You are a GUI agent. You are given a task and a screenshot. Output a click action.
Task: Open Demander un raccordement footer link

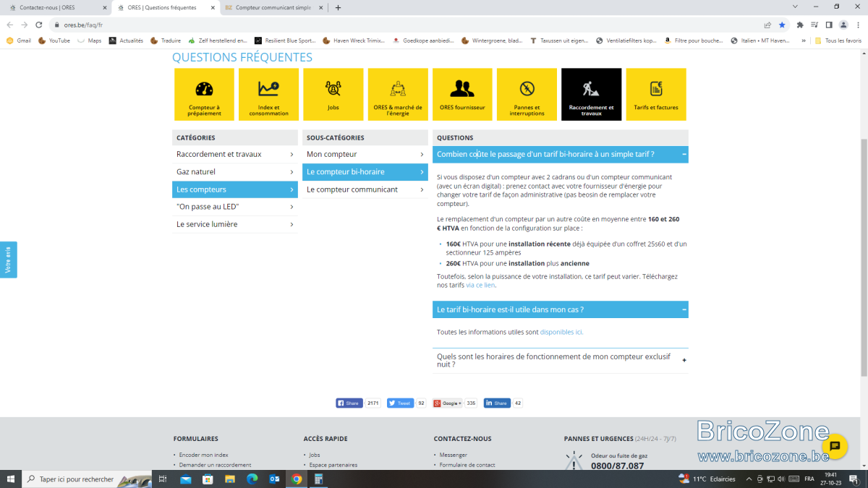coord(215,465)
